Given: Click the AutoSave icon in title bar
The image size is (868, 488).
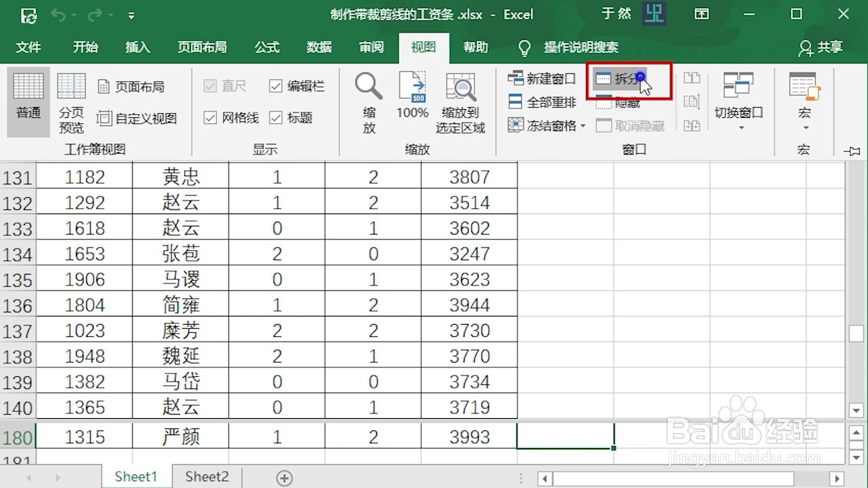Looking at the screenshot, I should (x=28, y=15).
